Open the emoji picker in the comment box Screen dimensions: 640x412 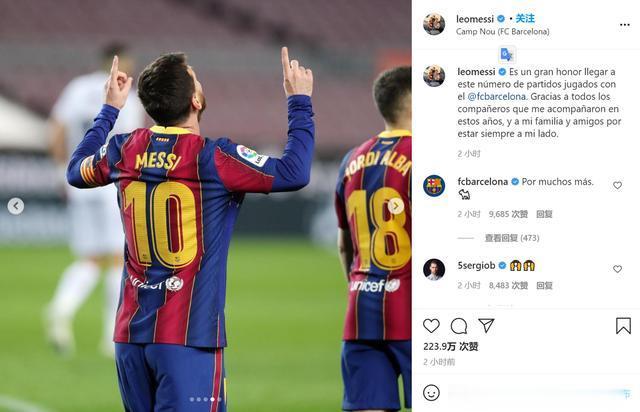tap(431, 392)
